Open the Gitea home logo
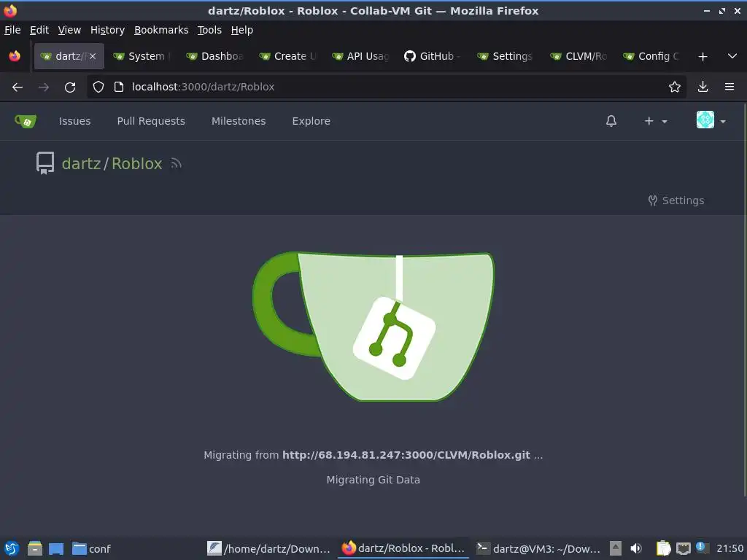 (x=26, y=122)
